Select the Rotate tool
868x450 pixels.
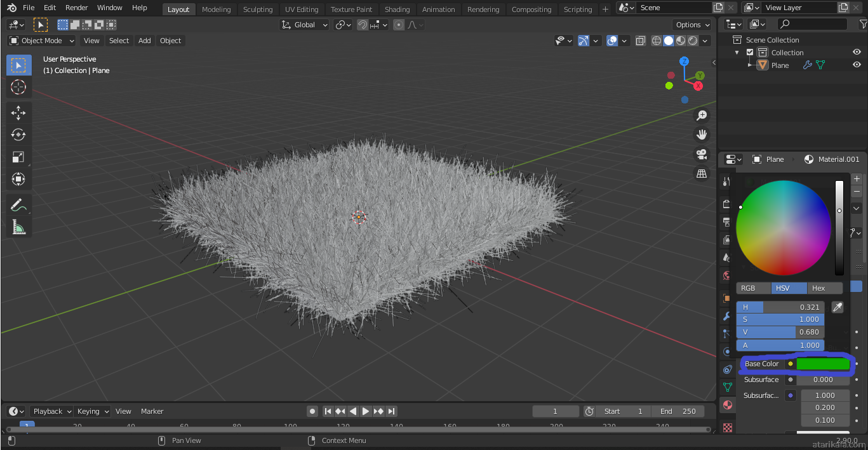tap(18, 135)
